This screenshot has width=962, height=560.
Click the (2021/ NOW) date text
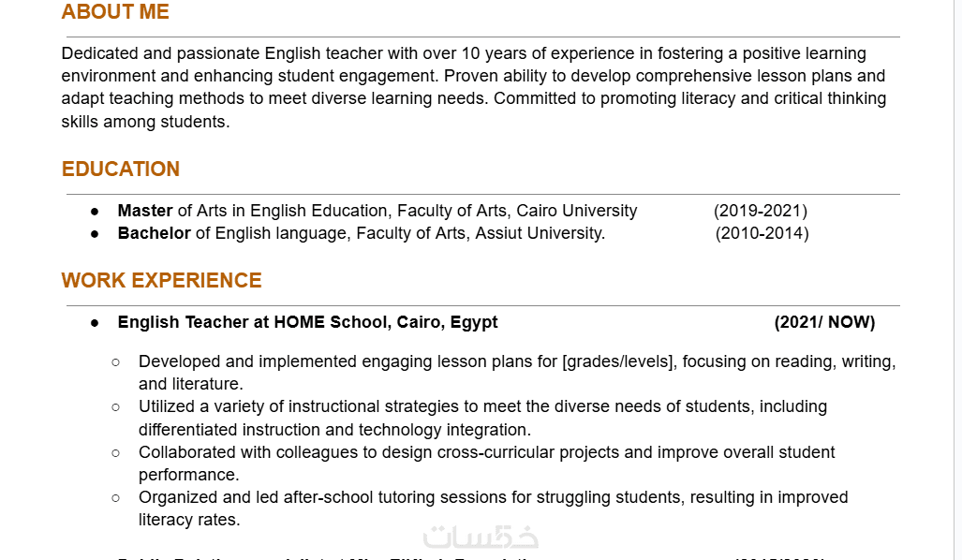(x=825, y=322)
